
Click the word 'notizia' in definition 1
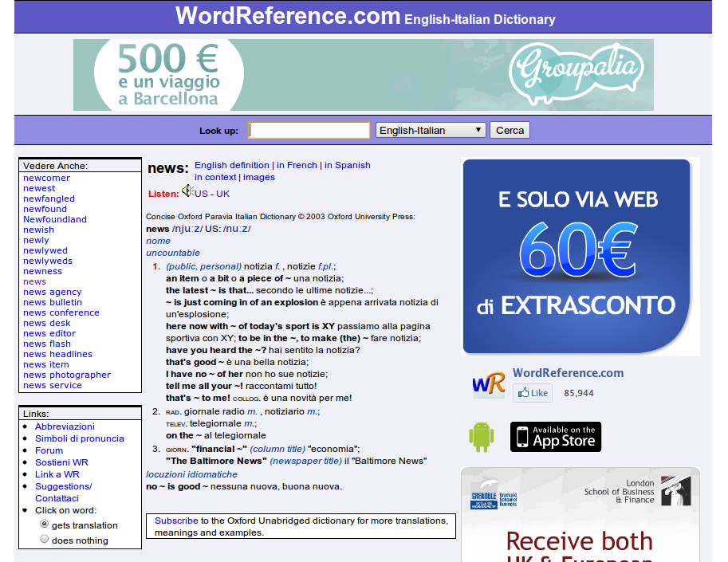pos(258,266)
